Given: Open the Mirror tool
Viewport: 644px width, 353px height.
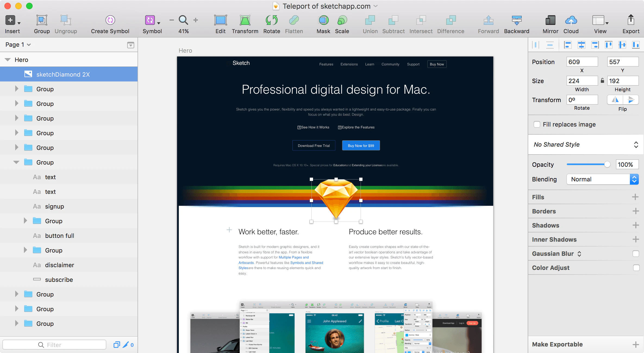Looking at the screenshot, I should (x=550, y=20).
